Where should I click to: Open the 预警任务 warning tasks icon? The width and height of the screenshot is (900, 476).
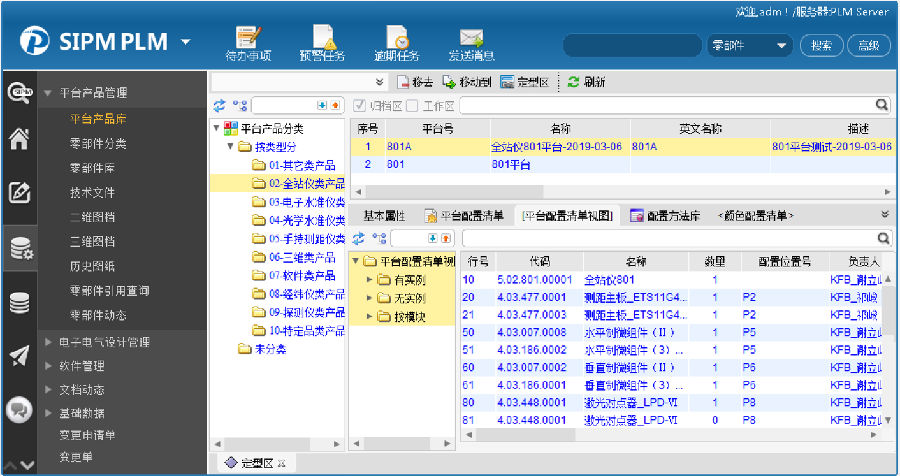(x=324, y=41)
